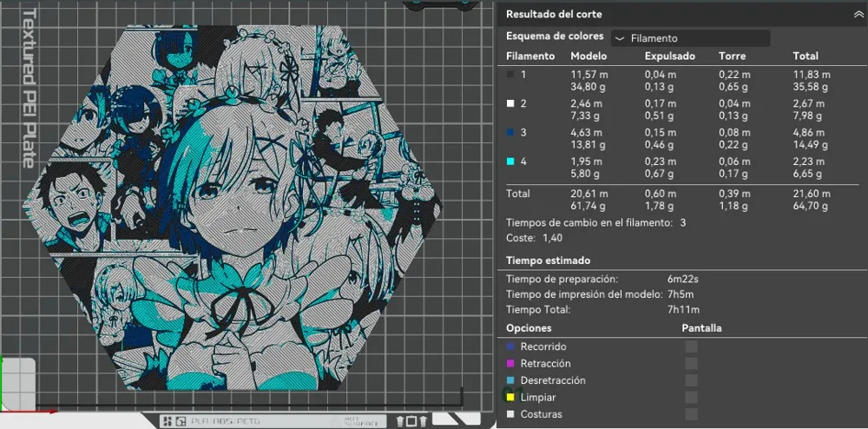Click the 7h5m model print time value
The image size is (868, 429).
pos(681,294)
